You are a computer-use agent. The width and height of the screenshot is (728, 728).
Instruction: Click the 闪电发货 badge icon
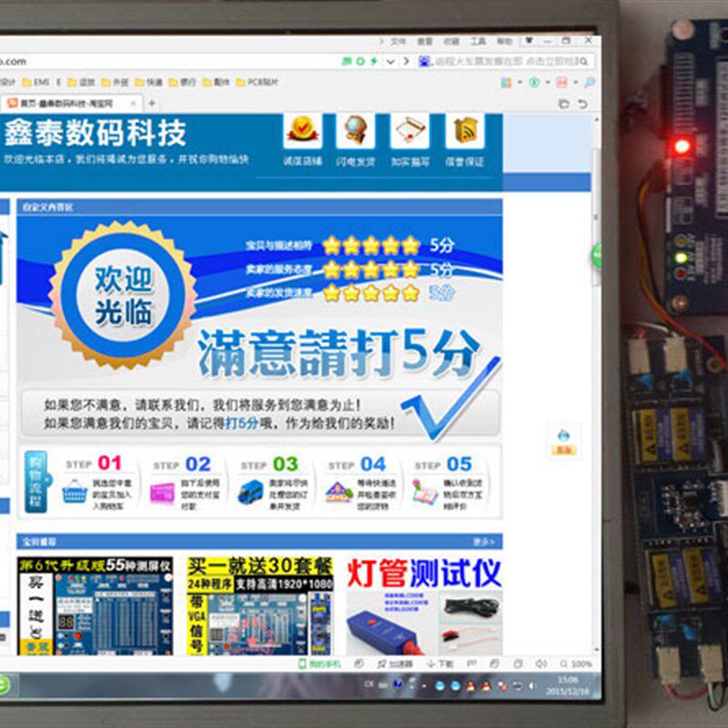click(x=355, y=129)
